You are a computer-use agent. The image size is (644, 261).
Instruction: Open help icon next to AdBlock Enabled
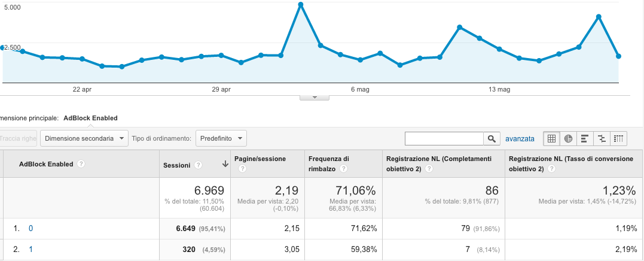pos(81,164)
